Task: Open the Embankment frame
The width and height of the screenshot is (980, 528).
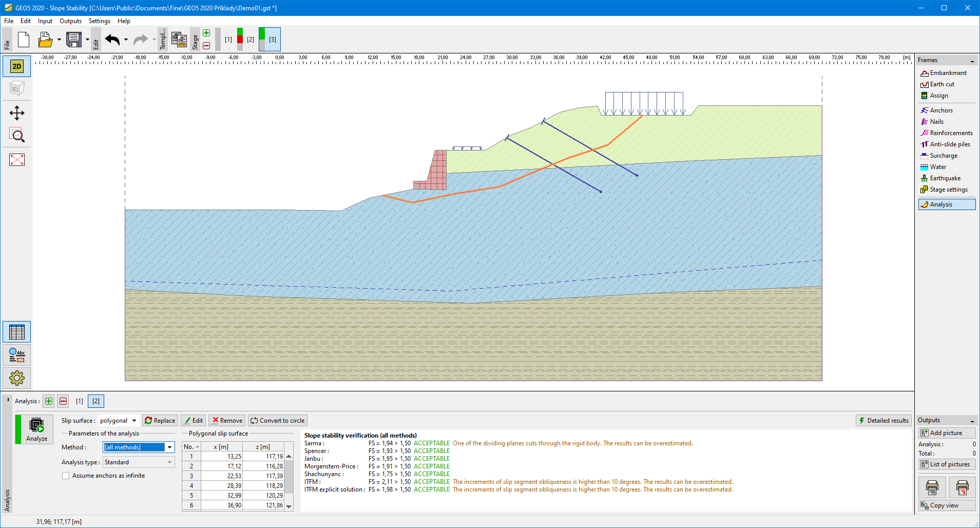Action: (947, 73)
